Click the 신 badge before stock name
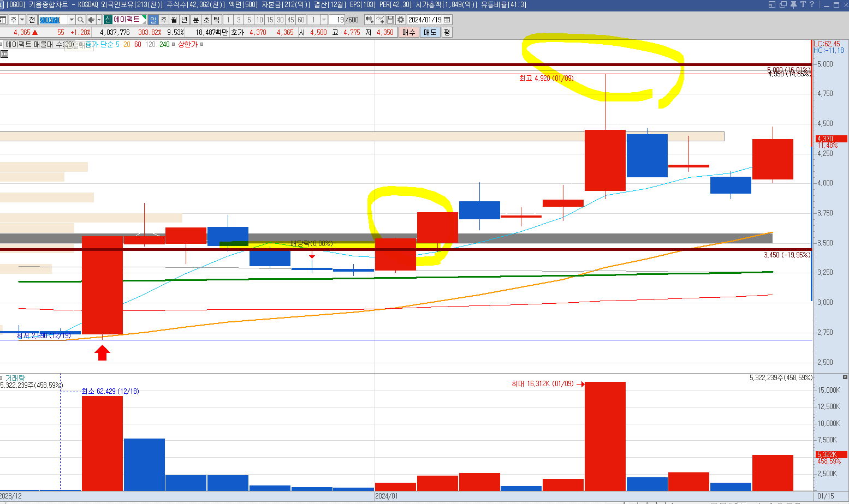This screenshot has height=504, width=849. pyautogui.click(x=108, y=20)
